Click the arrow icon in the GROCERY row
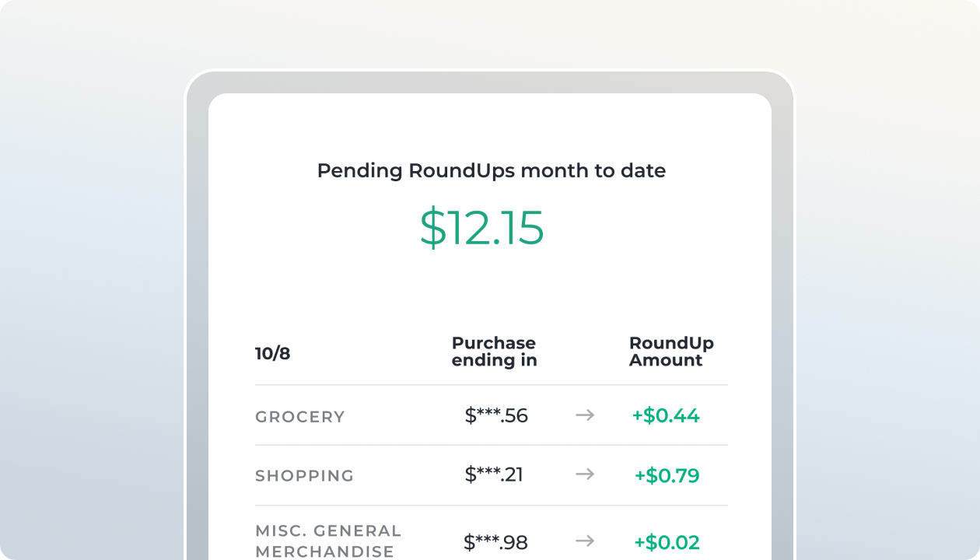 pyautogui.click(x=583, y=416)
